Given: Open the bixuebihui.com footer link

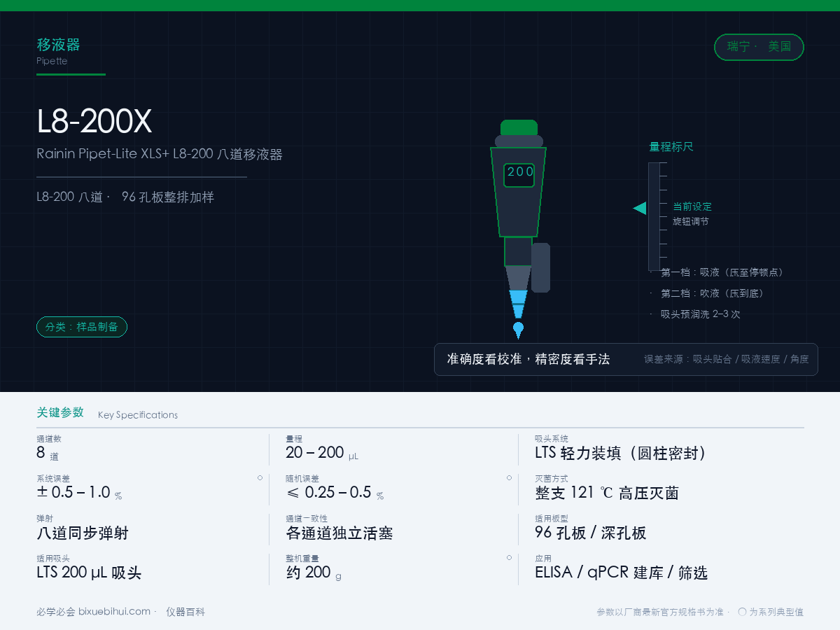Looking at the screenshot, I should (114, 611).
